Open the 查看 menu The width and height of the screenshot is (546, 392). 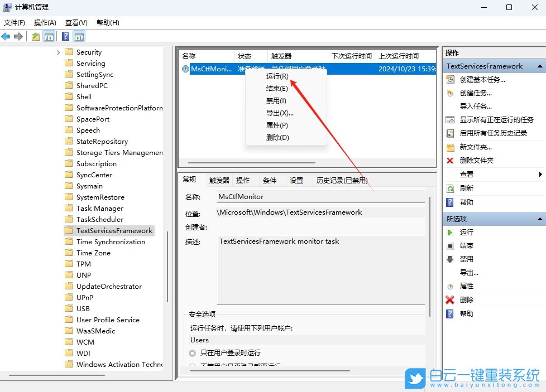click(x=76, y=22)
